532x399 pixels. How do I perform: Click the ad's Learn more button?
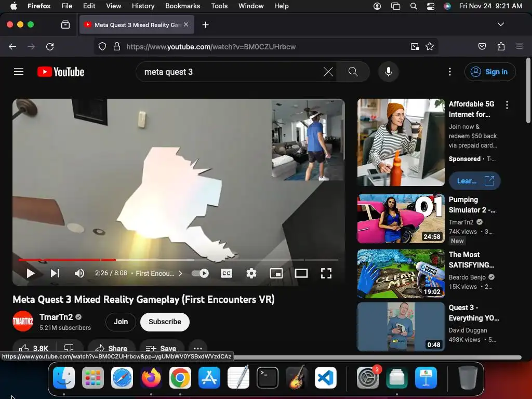point(475,181)
